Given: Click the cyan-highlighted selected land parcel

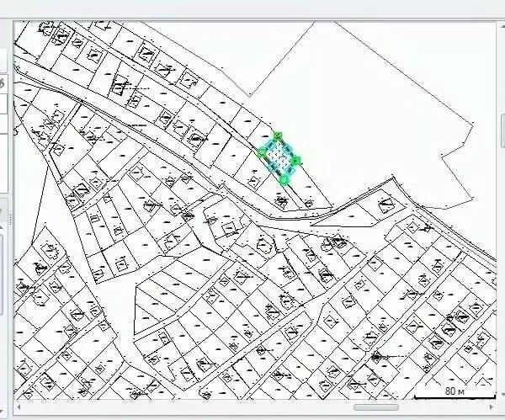Looking at the screenshot, I should click(279, 158).
